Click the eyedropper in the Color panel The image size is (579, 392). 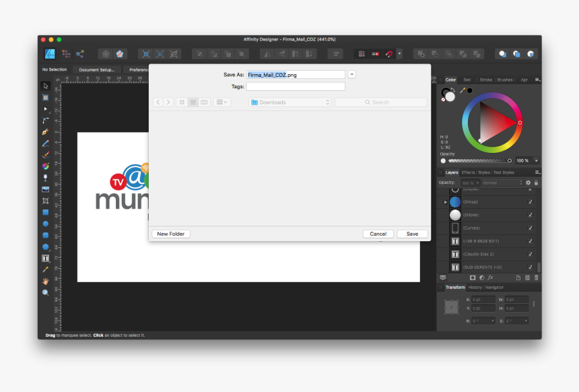point(463,90)
